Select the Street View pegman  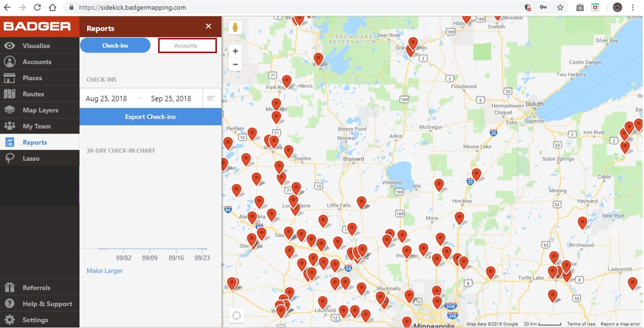(235, 27)
